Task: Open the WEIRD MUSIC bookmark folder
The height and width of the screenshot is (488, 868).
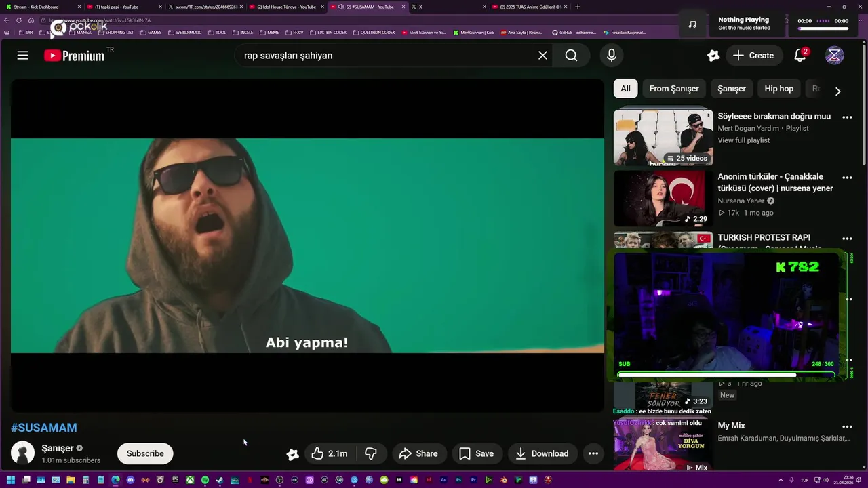Action: pos(184,33)
